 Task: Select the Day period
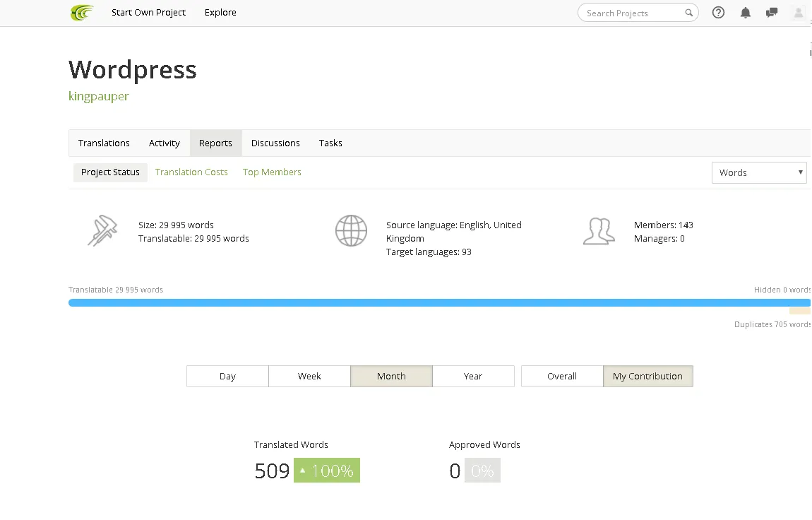[227, 376]
